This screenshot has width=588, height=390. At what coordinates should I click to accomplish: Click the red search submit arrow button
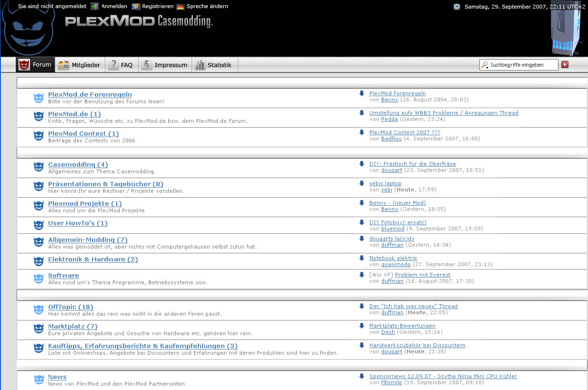tap(565, 65)
